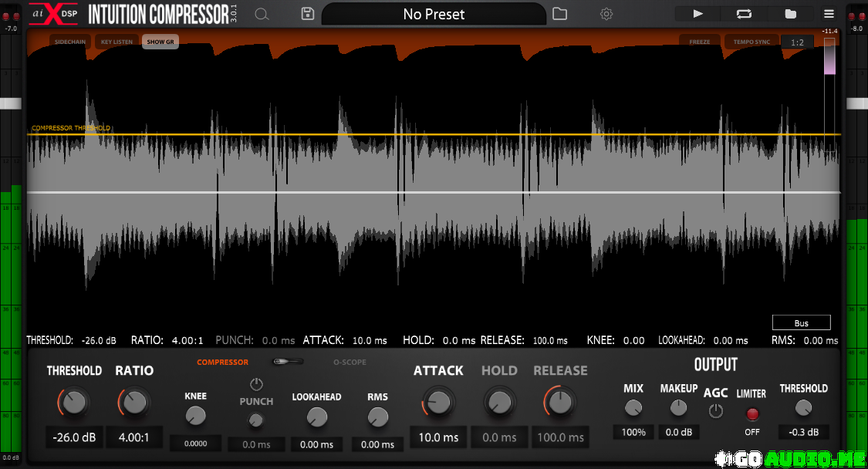Click the output Threshold knob
This screenshot has width=868, height=469.
(803, 408)
